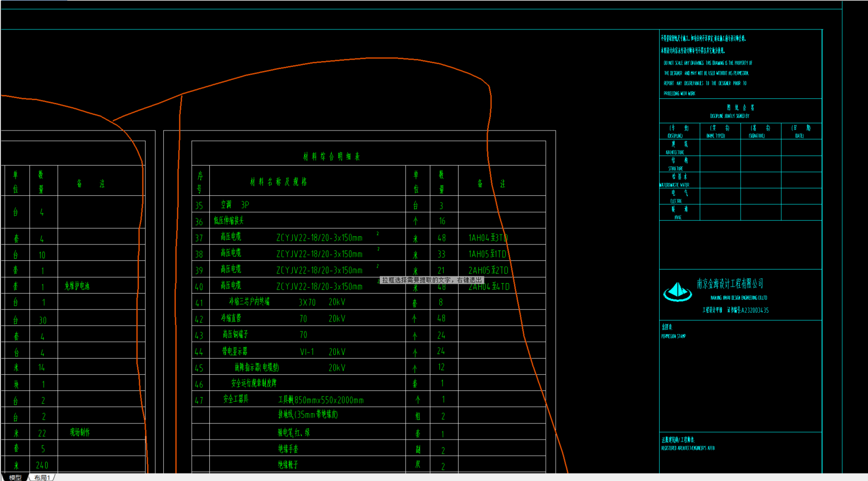Select quantity 30 in left table
Screen dimensions: 868x481
point(42,320)
